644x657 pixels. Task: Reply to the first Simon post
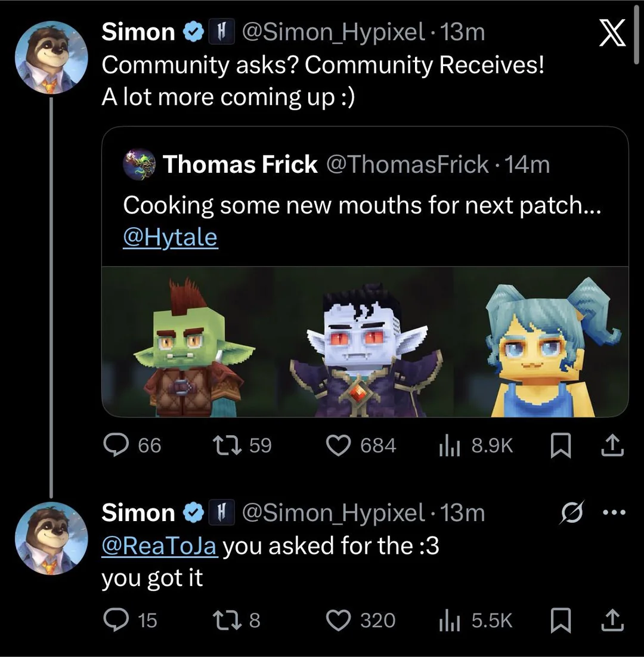tap(117, 445)
